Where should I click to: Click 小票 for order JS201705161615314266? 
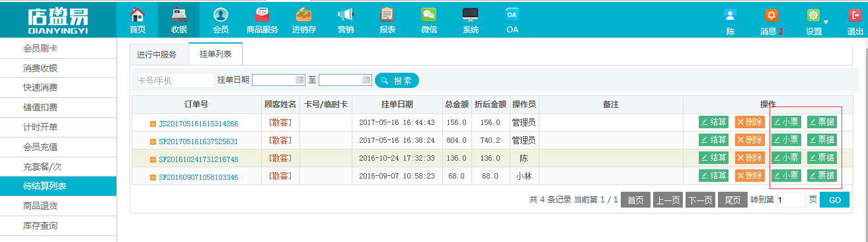point(786,122)
